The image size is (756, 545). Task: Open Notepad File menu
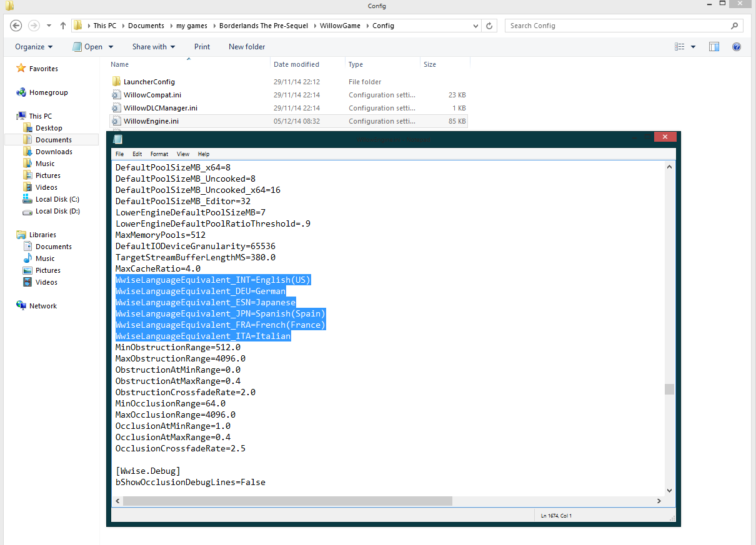[x=119, y=154]
